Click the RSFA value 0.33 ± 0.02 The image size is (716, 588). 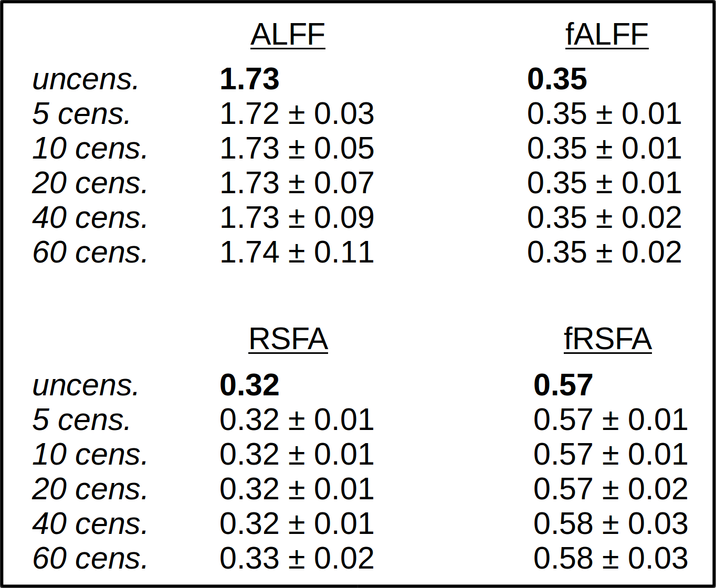(x=297, y=558)
